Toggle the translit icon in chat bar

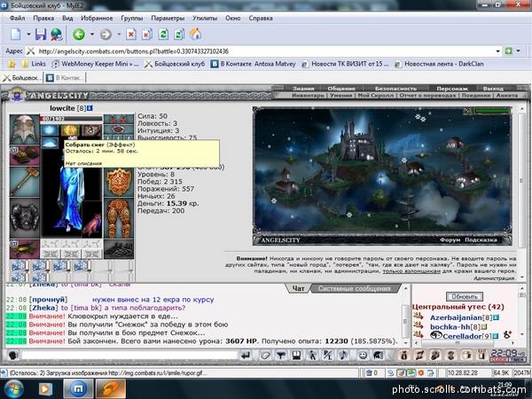pos(328,356)
